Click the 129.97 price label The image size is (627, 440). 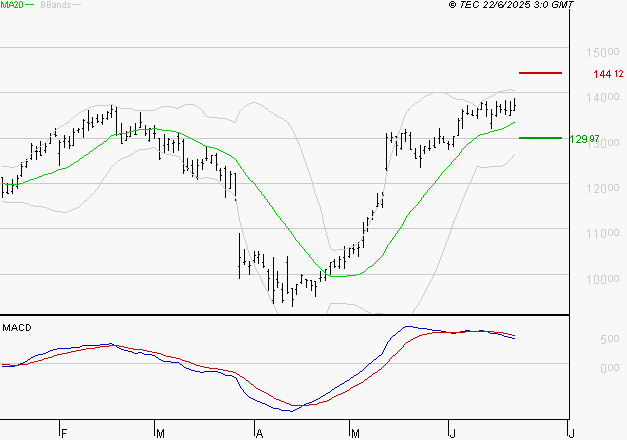point(584,139)
